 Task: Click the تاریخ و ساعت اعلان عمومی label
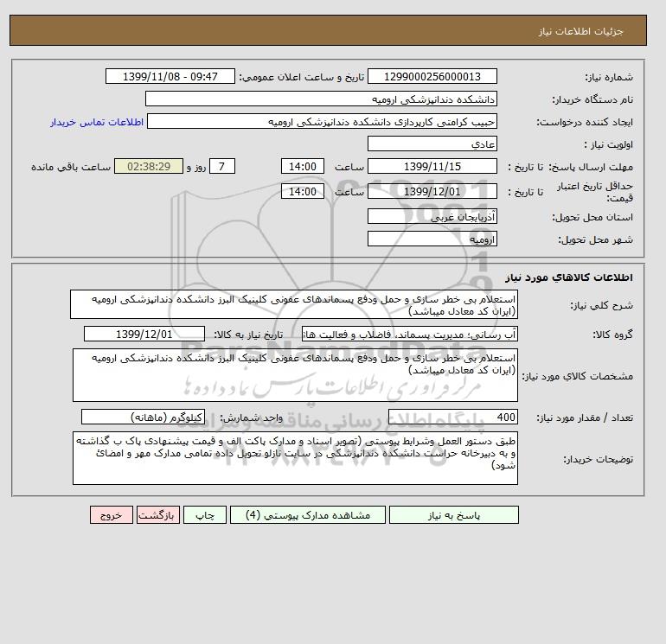[x=302, y=77]
